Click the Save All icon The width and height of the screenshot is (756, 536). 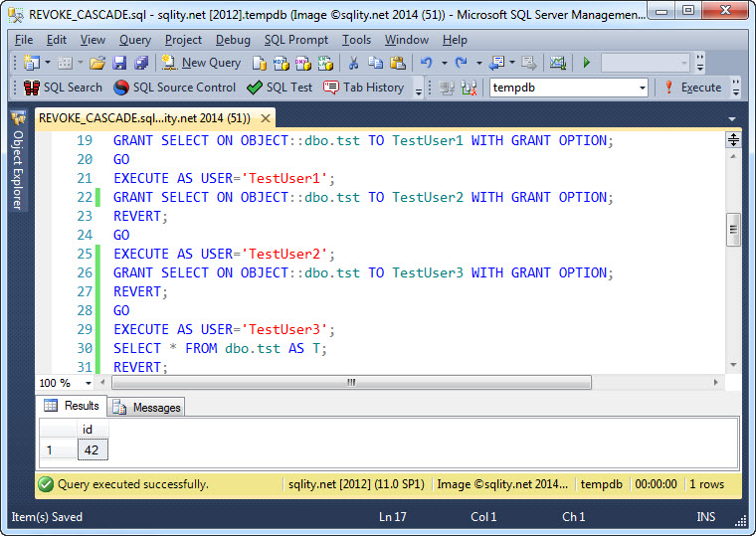click(x=141, y=63)
